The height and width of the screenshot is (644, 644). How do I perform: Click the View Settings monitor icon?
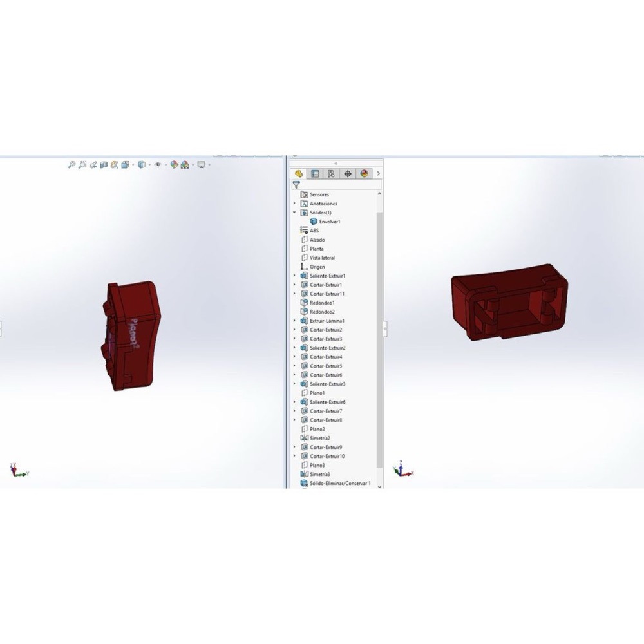[x=201, y=165]
